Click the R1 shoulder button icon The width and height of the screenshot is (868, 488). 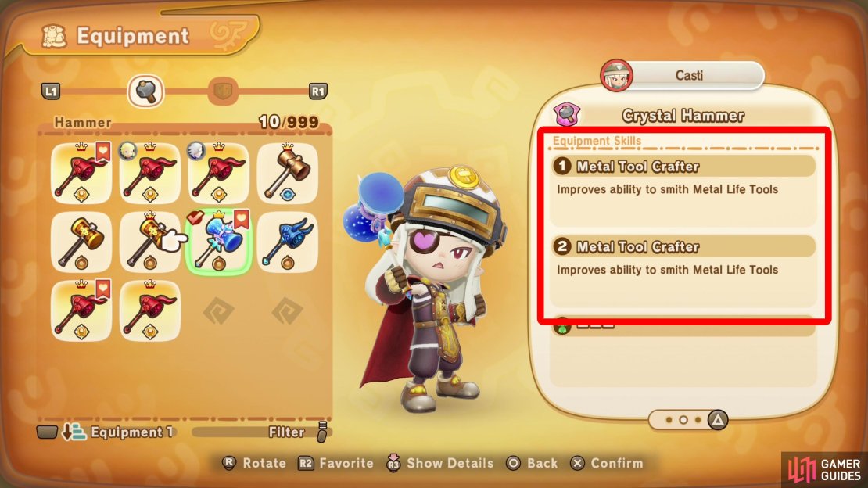tap(317, 91)
